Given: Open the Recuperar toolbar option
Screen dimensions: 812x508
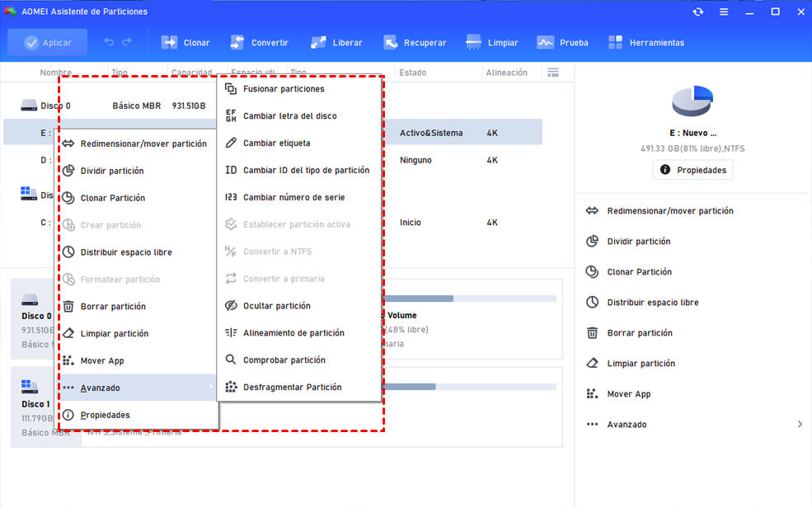Looking at the screenshot, I should (x=415, y=42).
